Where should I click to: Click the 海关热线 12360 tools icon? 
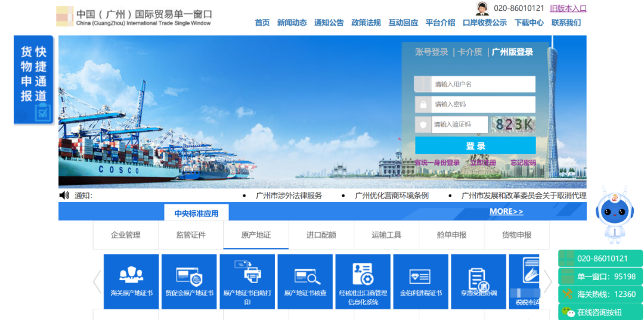(568, 294)
